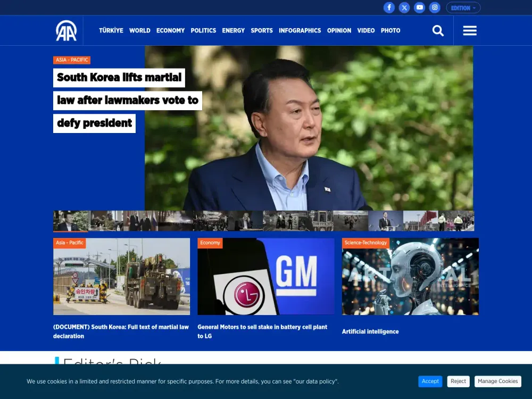The image size is (532, 399).
Task: Open the X (Twitter) social icon
Action: [404, 7]
